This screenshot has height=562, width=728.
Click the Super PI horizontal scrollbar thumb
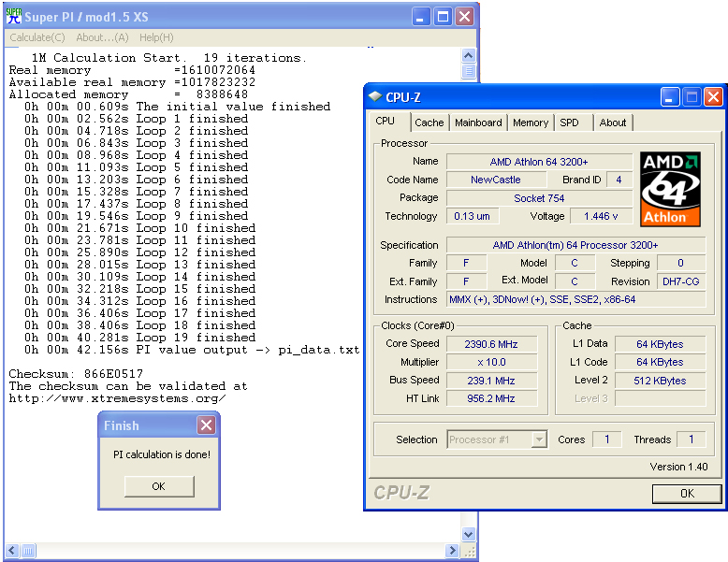tap(28, 551)
